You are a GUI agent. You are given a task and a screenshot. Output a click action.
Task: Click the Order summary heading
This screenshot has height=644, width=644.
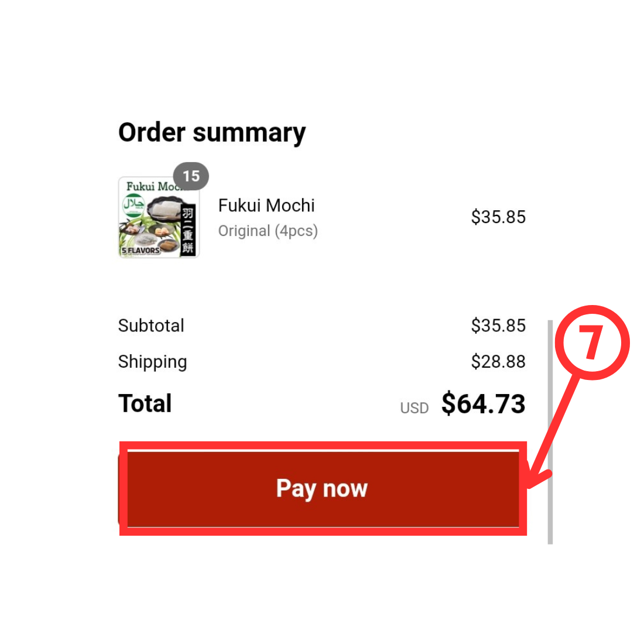pos(212,133)
